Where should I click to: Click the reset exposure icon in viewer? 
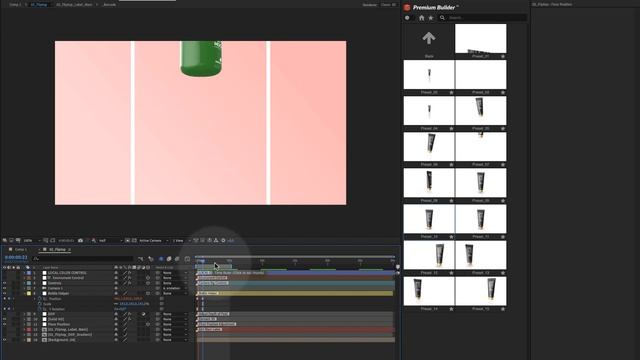pos(223,240)
